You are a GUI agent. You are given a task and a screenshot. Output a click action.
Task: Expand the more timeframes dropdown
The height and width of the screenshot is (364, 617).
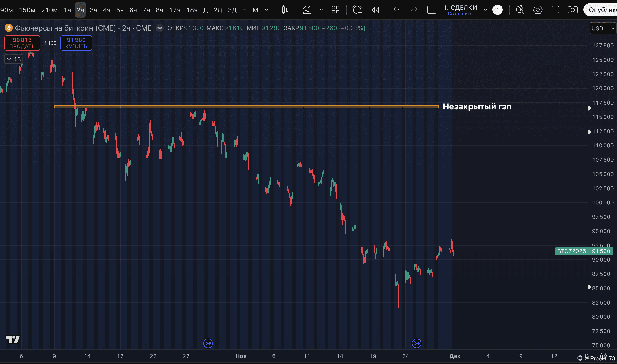point(267,10)
